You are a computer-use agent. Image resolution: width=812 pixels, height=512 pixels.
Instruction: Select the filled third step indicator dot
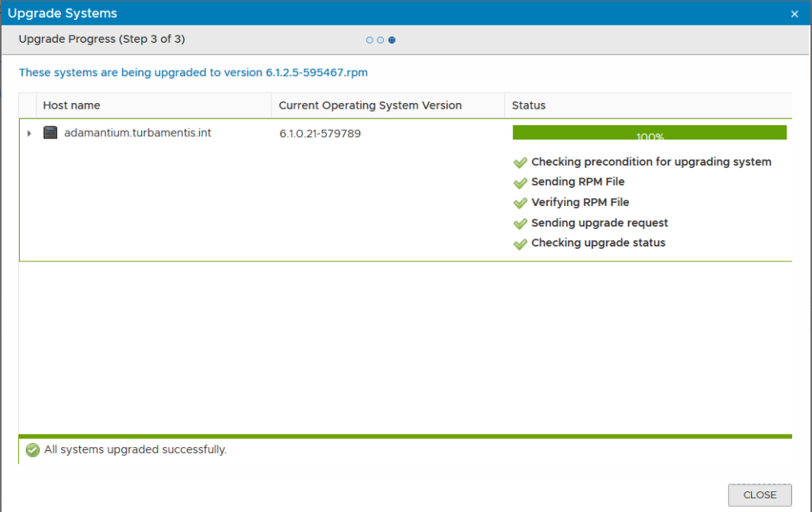coord(392,40)
